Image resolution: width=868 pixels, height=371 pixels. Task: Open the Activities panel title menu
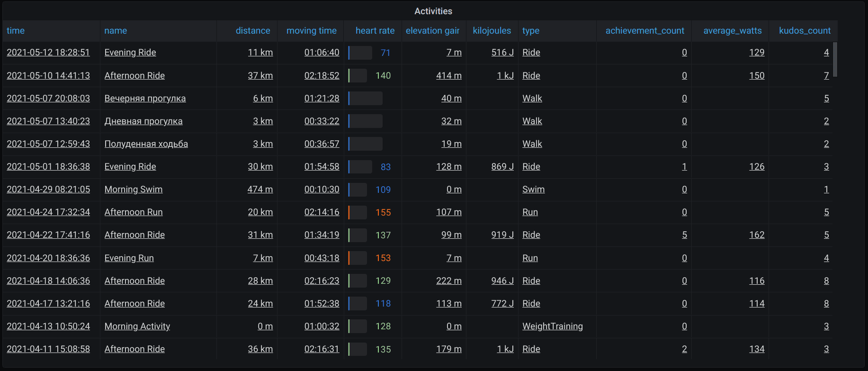[433, 11]
